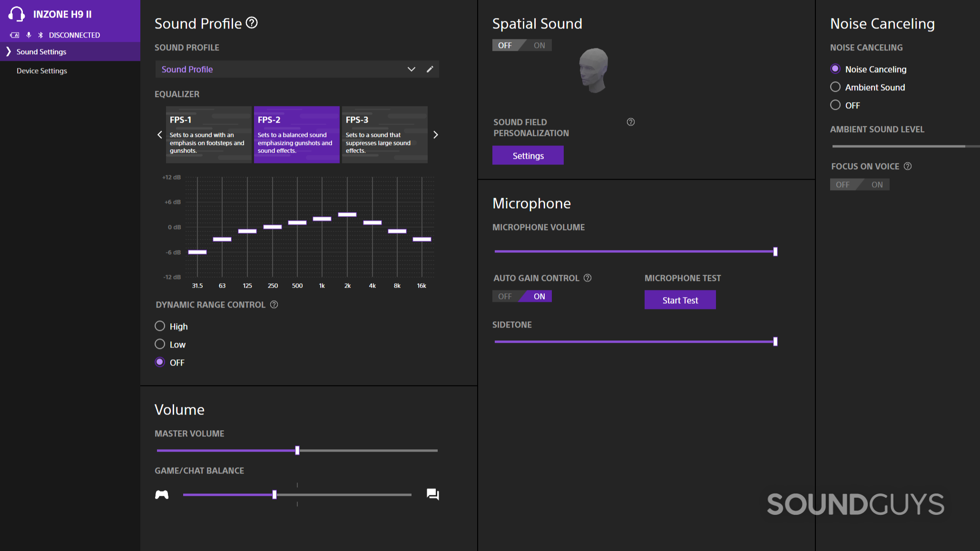Click the Master Volume slider handle
This screenshot has height=551, width=980.
click(x=297, y=451)
